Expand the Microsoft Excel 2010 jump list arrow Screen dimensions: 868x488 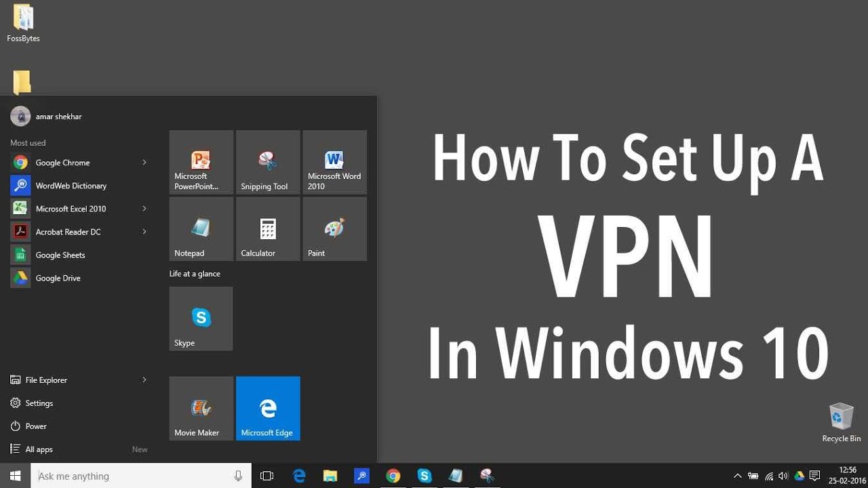click(144, 209)
